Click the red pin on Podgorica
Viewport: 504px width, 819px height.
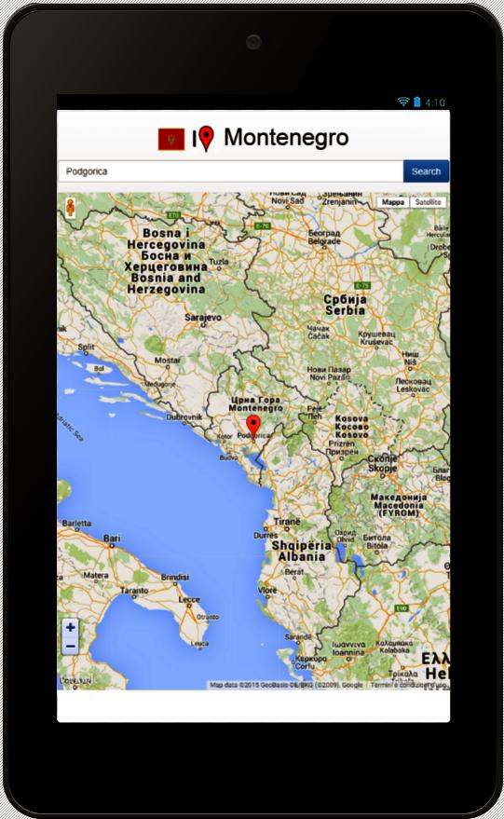click(253, 426)
